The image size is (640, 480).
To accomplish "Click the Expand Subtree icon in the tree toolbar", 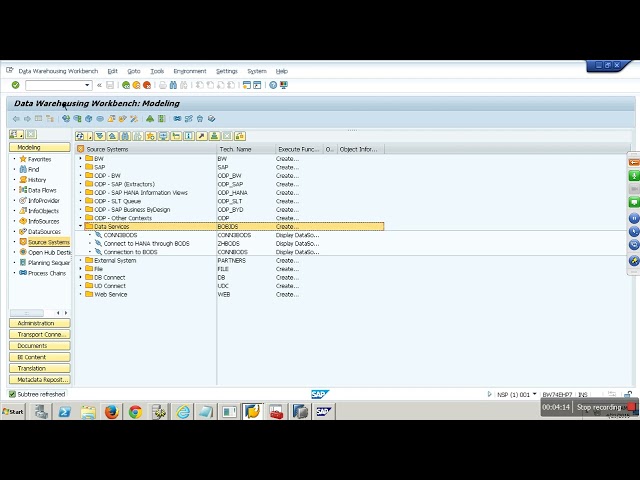I will click(100, 136).
